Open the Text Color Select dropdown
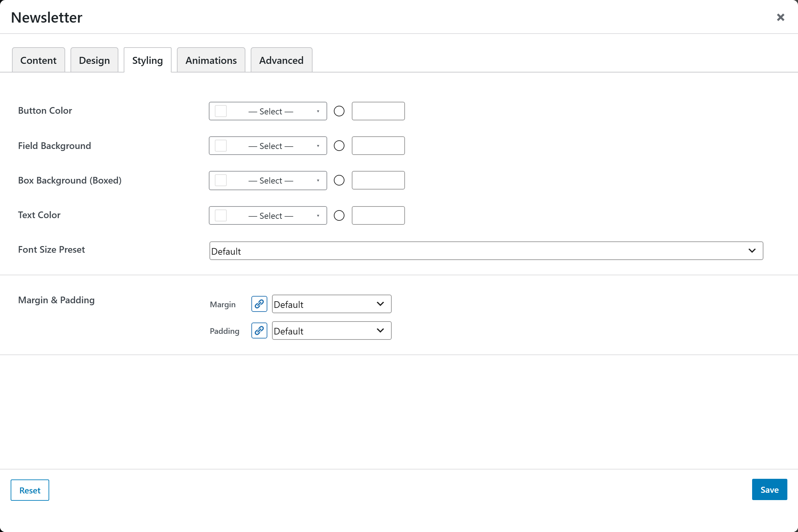The height and width of the screenshot is (532, 798). pyautogui.click(x=268, y=215)
